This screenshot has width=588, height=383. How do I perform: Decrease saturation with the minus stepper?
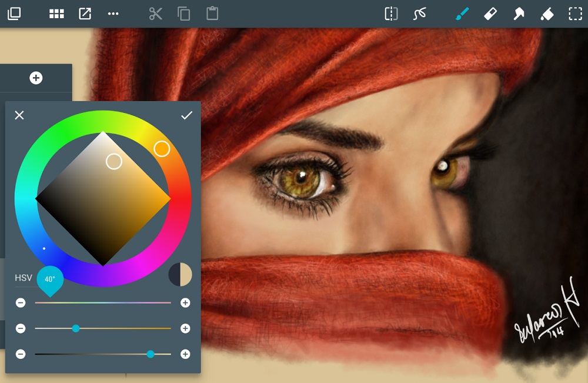[x=21, y=328]
